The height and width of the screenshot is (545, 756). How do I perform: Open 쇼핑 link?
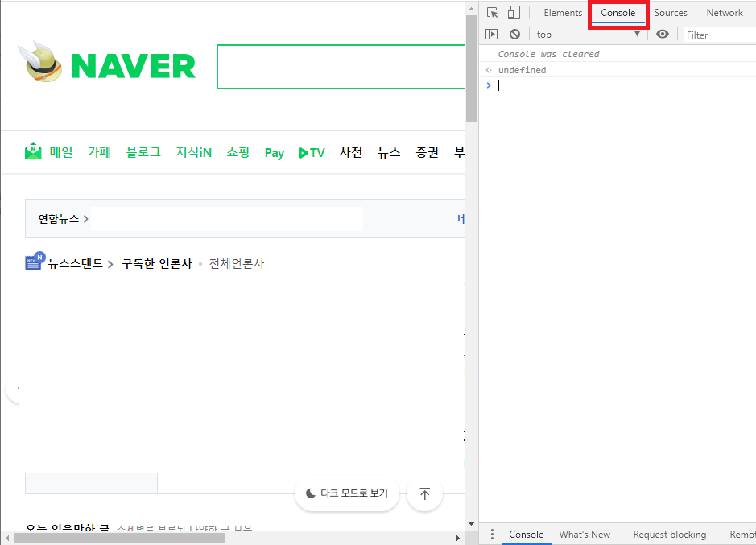[x=238, y=152]
